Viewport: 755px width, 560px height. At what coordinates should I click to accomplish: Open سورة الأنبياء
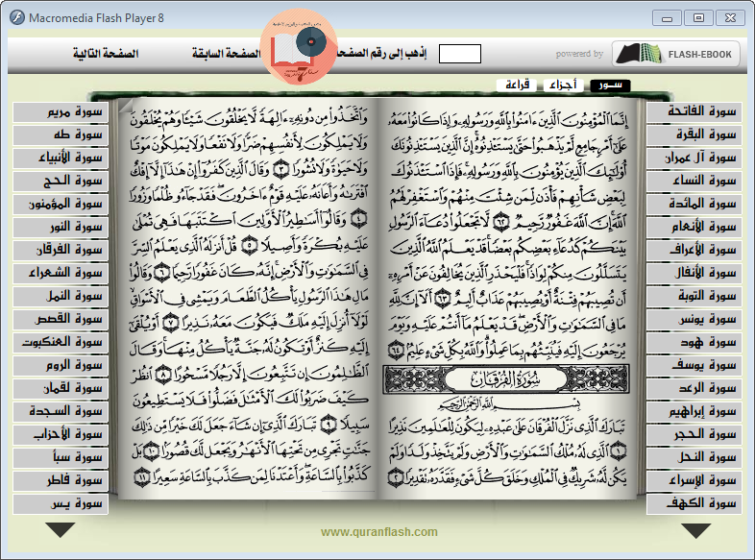pyautogui.click(x=61, y=158)
